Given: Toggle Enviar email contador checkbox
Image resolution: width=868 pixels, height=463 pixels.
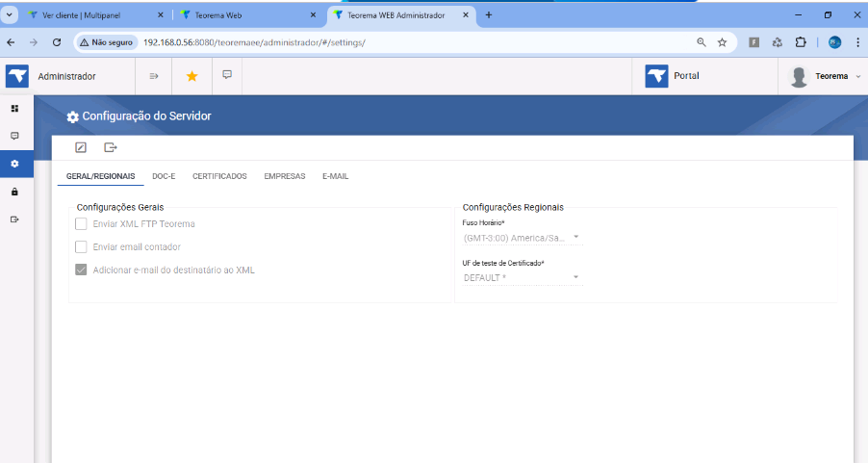Looking at the screenshot, I should click(x=81, y=247).
